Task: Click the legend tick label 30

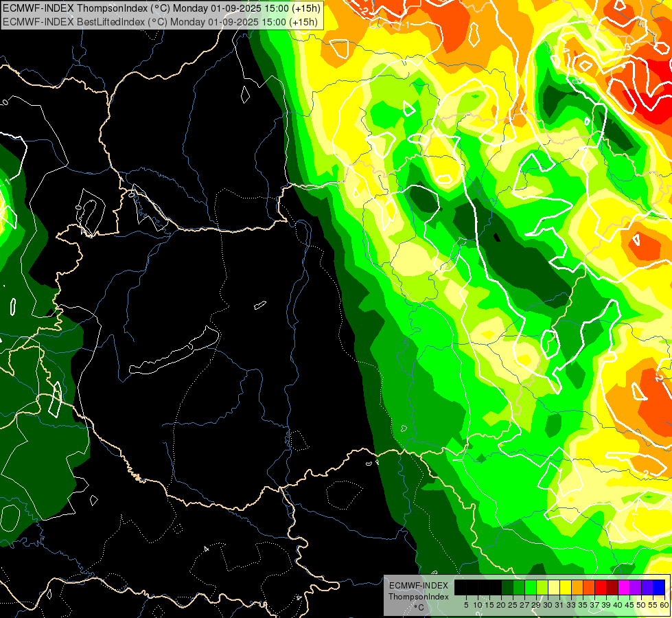Action: (548, 605)
